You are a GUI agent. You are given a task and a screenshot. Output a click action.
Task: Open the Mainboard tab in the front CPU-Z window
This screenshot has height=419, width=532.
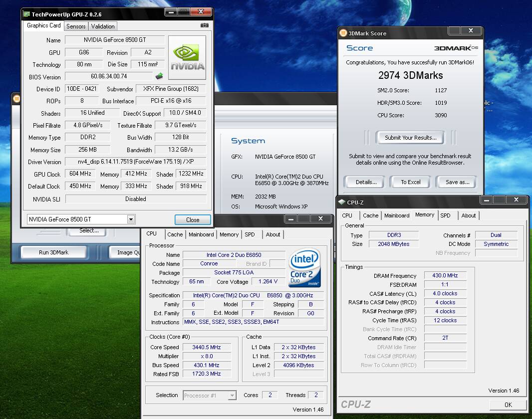[201, 234]
